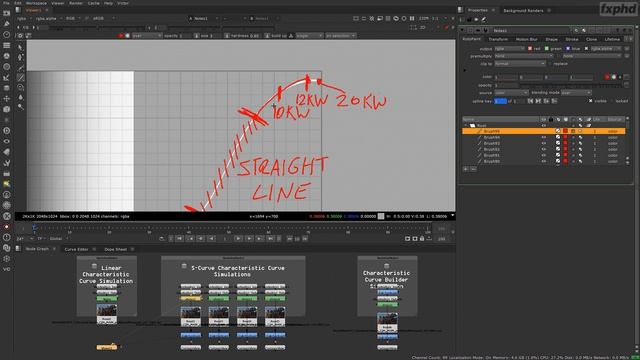Open the Render menu
Screen dimensions: 640x360
click(76, 3)
